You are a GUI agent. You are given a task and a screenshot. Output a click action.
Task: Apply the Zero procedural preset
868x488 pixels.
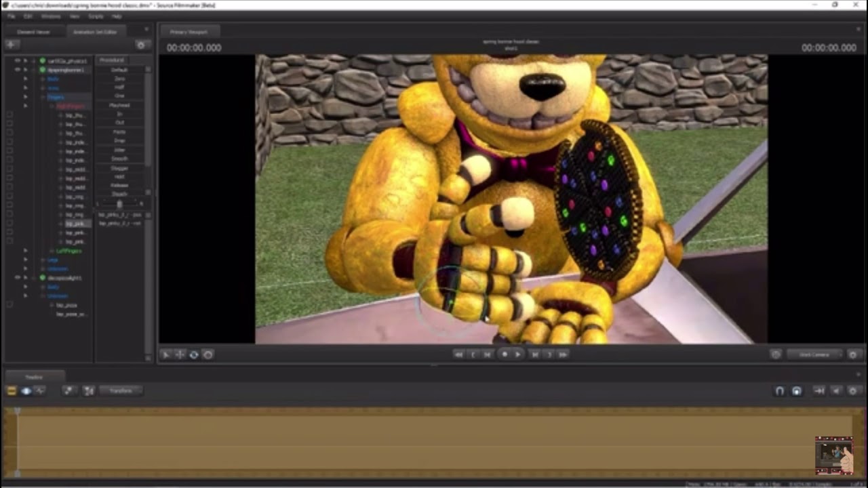[x=119, y=79]
